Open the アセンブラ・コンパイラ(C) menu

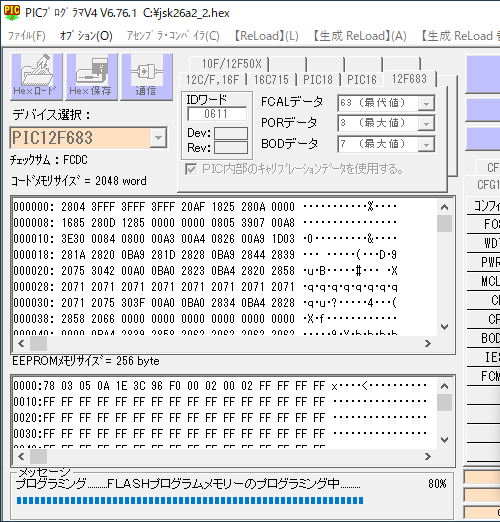pyautogui.click(x=173, y=35)
